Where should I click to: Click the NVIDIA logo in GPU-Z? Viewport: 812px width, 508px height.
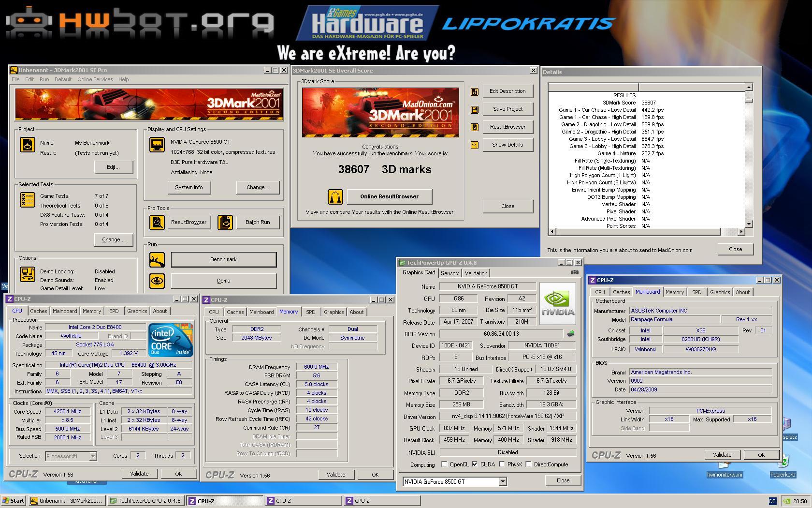click(x=558, y=303)
